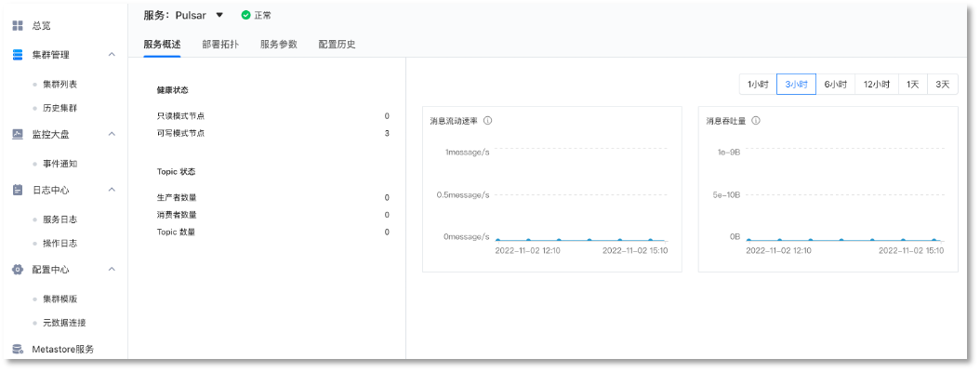980x372 pixels.
Task: Click the 可写模式节点 value 3
Action: [387, 133]
